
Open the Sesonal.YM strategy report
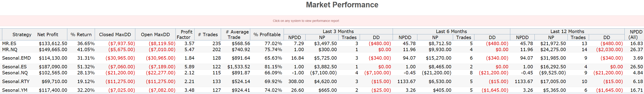click(x=15, y=90)
